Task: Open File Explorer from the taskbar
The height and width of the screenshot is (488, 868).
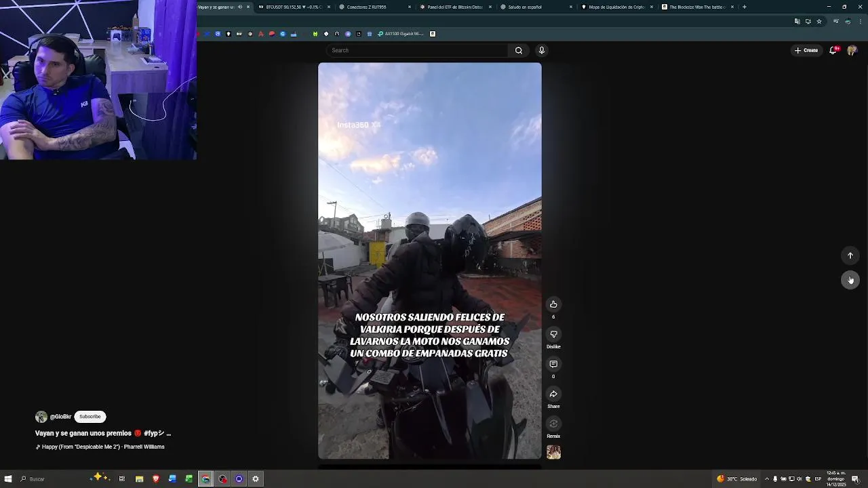Action: [x=139, y=479]
